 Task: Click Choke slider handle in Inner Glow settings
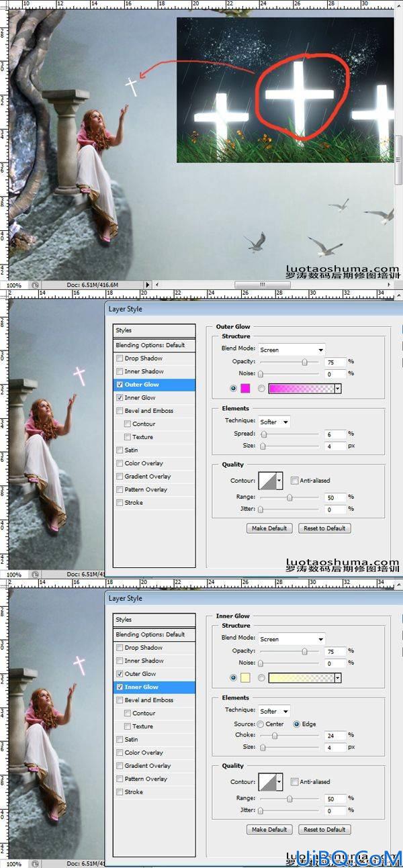(x=275, y=736)
